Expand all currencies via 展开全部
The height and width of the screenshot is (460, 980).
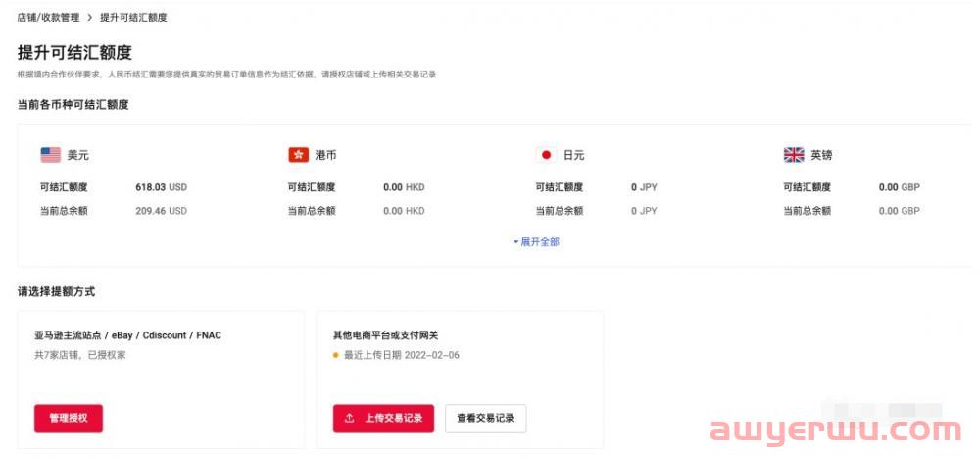point(536,241)
